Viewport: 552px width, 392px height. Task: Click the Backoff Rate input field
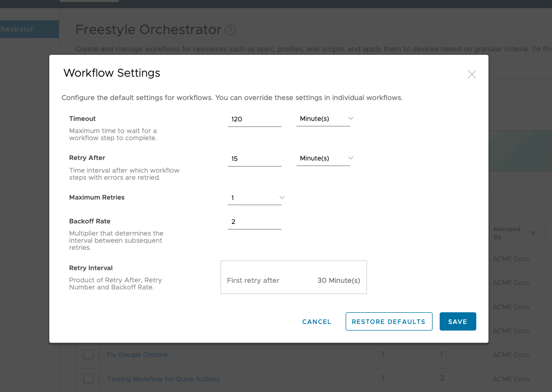(x=254, y=222)
